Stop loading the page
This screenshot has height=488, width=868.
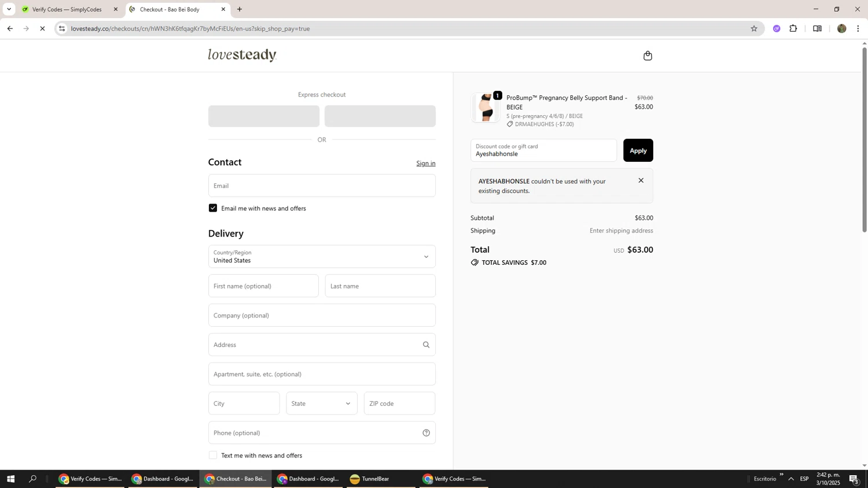(42, 28)
